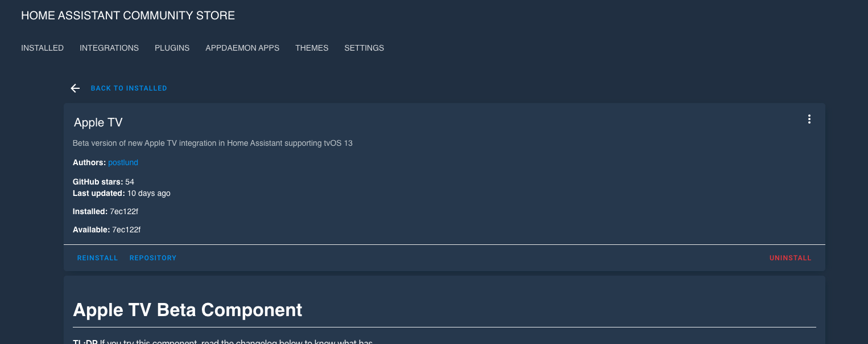Select the Apple TV card title
868x344 pixels.
[97, 122]
